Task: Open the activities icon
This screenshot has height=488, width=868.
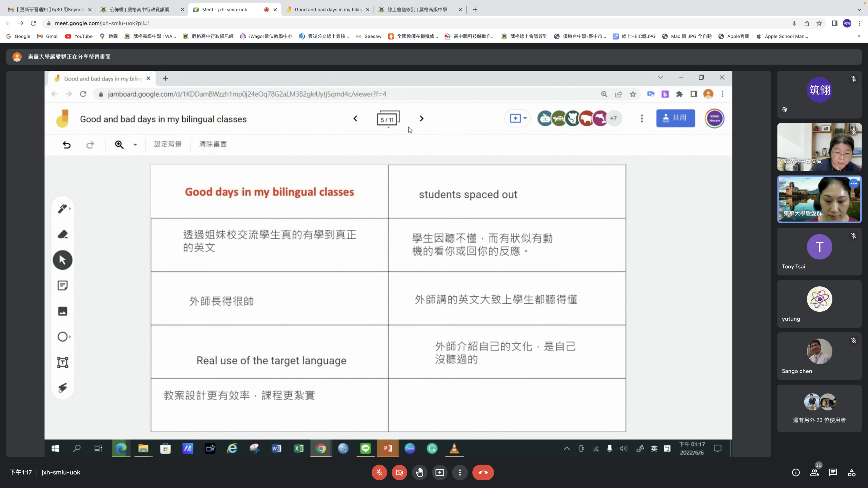Action: 851,472
